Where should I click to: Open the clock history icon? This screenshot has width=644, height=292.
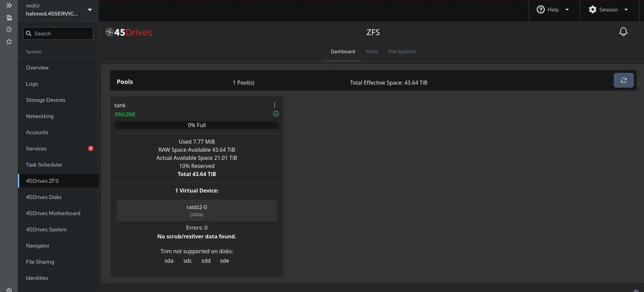tap(9, 30)
